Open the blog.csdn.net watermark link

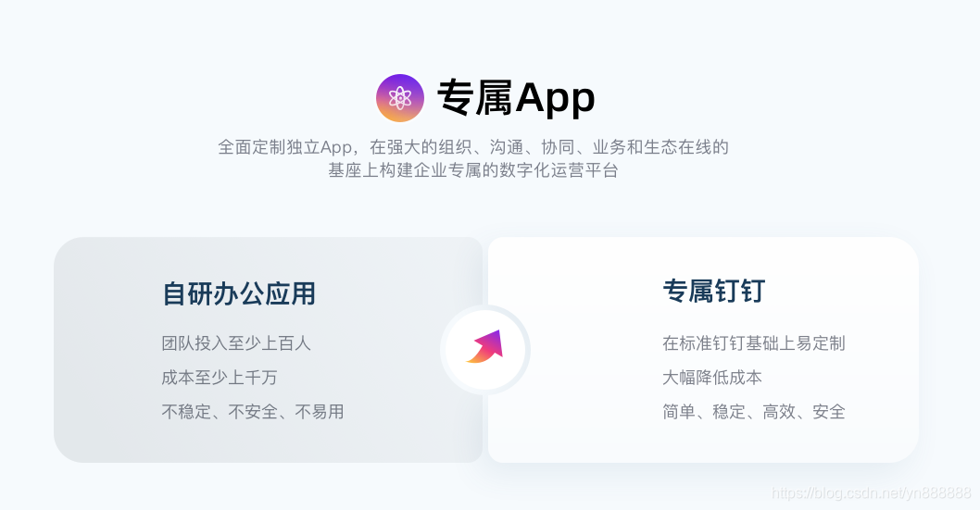[872, 493]
